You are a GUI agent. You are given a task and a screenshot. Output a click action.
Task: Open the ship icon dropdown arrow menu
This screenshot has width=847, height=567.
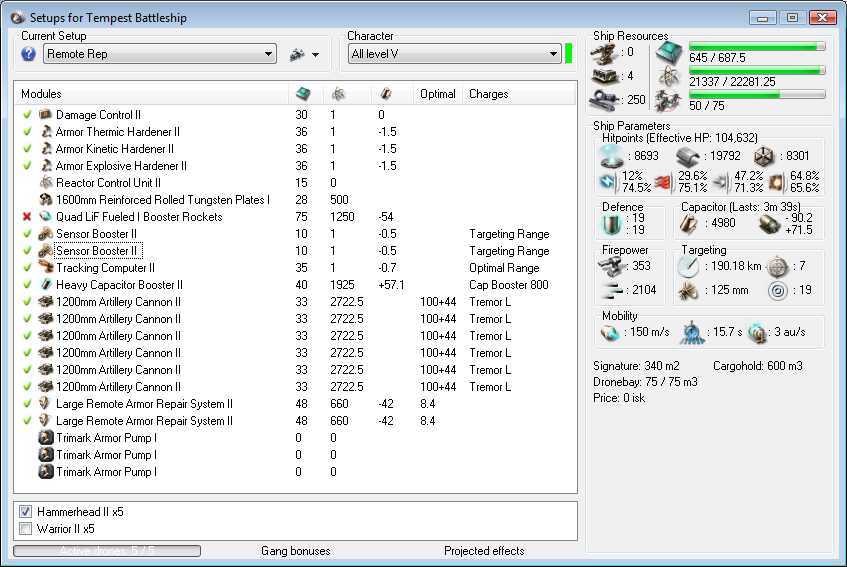[x=316, y=54]
